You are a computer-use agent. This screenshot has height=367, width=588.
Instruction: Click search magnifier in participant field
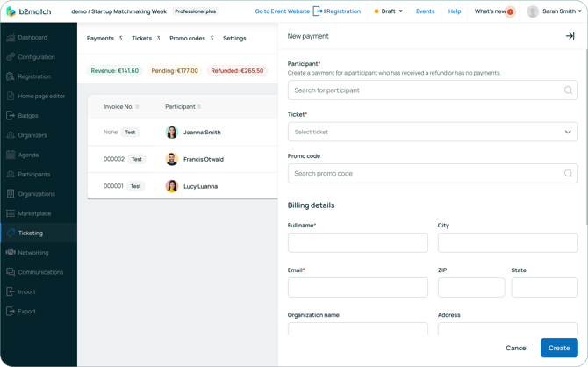pyautogui.click(x=568, y=90)
